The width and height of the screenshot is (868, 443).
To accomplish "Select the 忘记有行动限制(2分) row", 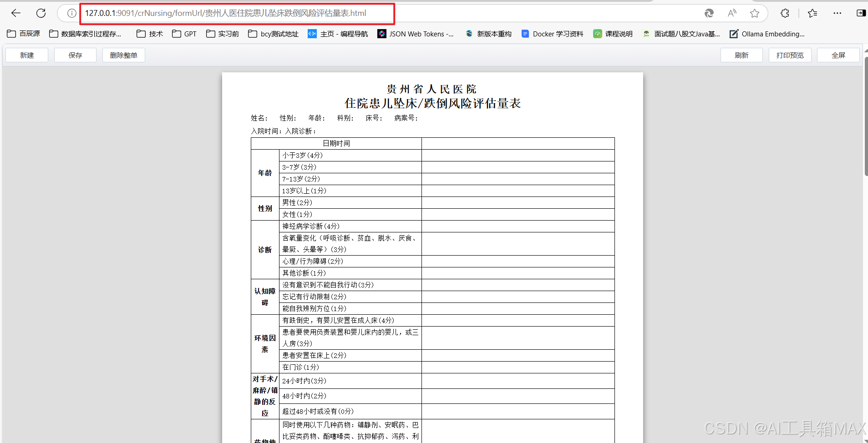I will coord(447,297).
